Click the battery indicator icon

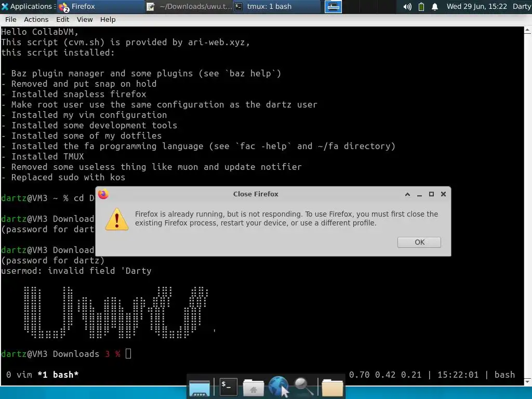click(421, 7)
